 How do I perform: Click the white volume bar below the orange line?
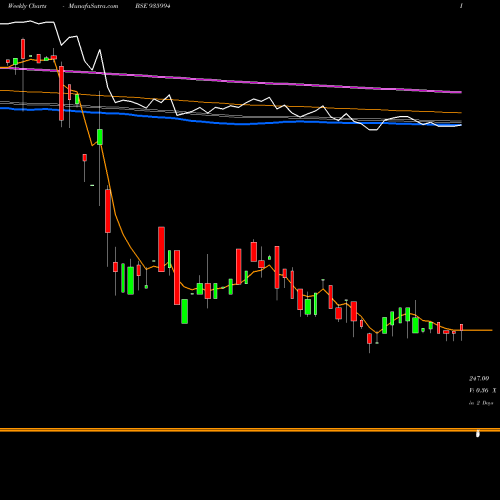(478, 434)
